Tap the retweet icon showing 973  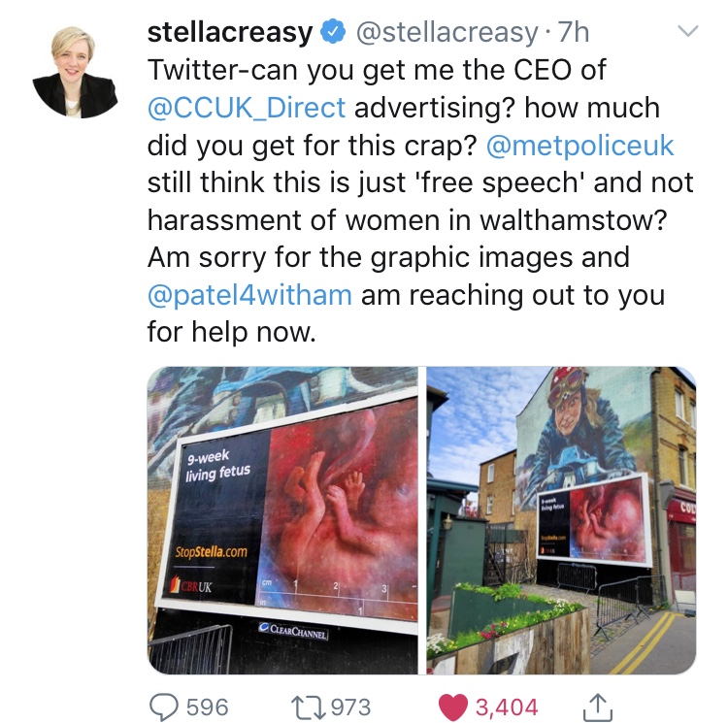(308, 707)
